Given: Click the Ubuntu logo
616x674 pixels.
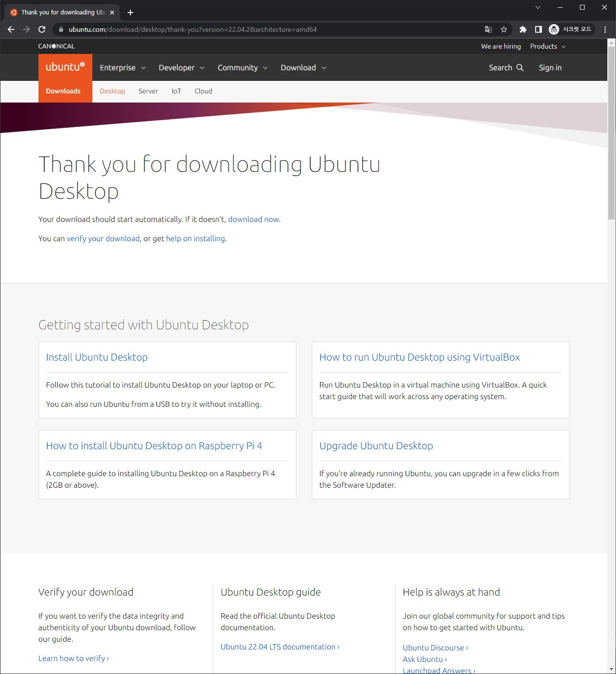Looking at the screenshot, I should [65, 67].
